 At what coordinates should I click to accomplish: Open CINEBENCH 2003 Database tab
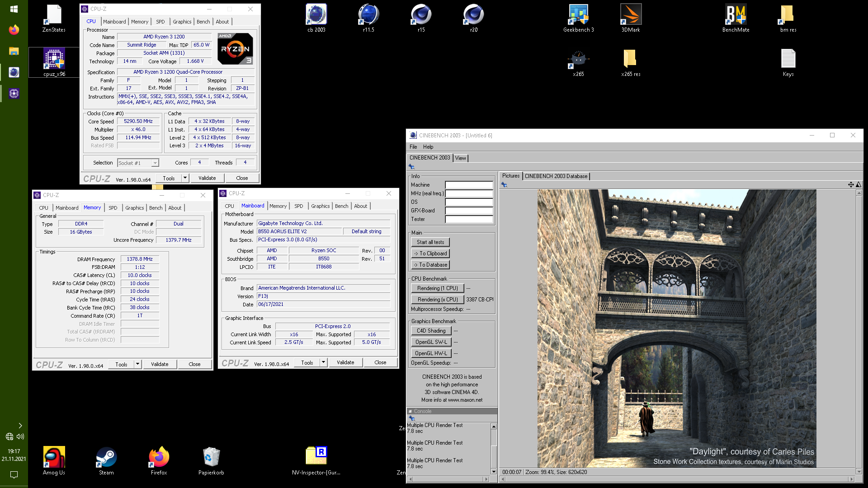tap(556, 176)
